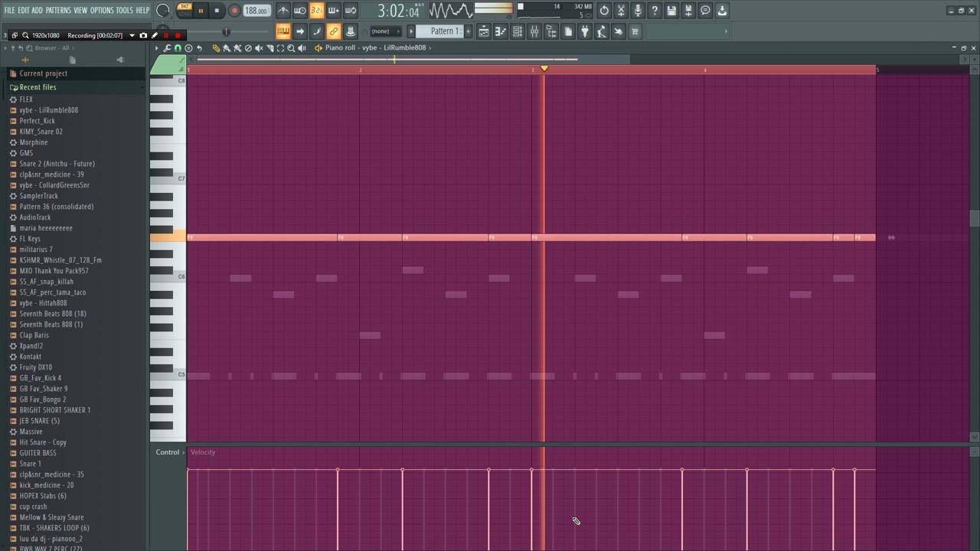Click the playhead marker on timeline
This screenshot has width=980, height=551.
[544, 69]
